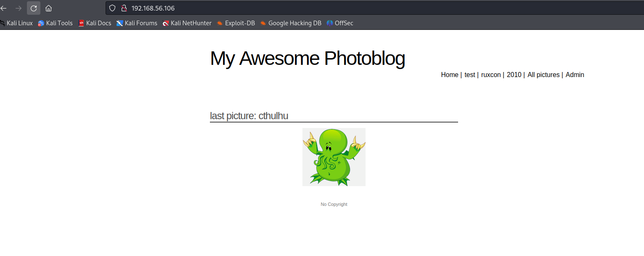Open the Kali Docs bookmark
644x256 pixels.
coord(95,23)
